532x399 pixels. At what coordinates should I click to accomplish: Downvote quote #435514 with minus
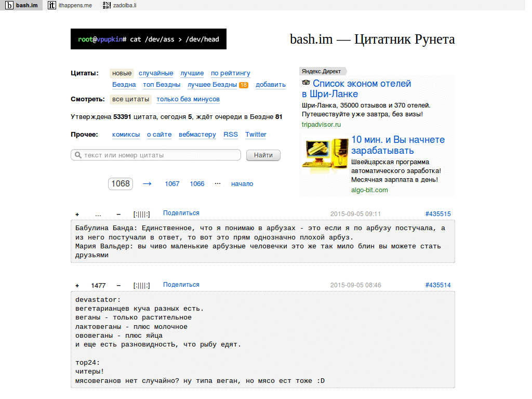(118, 286)
